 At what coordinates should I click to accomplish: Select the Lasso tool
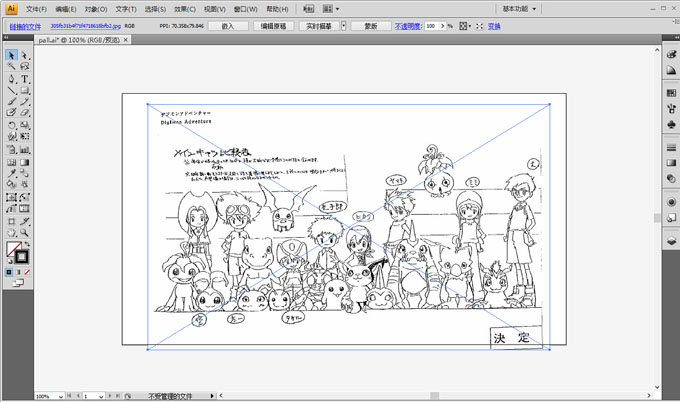point(25,66)
